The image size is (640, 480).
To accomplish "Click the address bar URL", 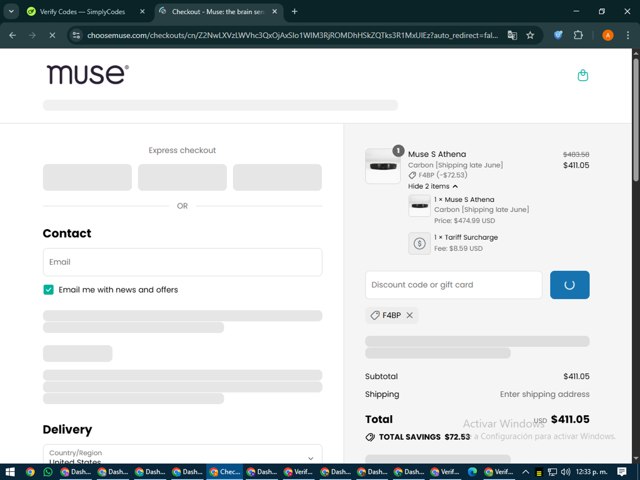I will [292, 36].
